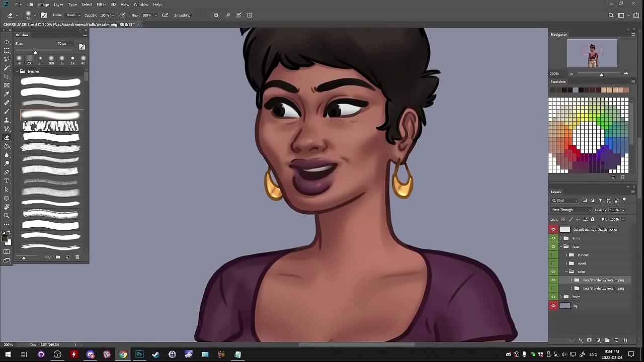Viewport: 644px width, 362px height.
Task: Select the curious folder layer
Action: tap(583, 255)
